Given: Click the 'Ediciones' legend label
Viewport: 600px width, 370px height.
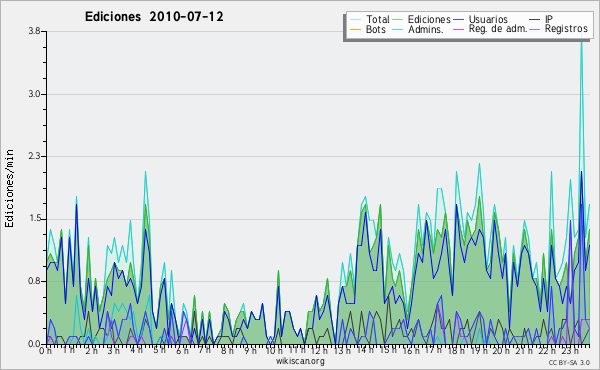Looking at the screenshot, I should coord(429,19).
